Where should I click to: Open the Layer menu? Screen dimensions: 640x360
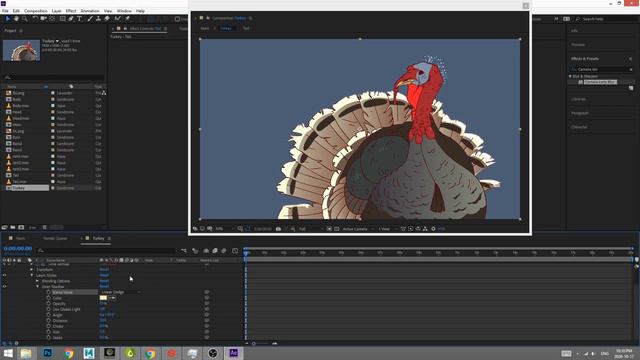point(57,11)
